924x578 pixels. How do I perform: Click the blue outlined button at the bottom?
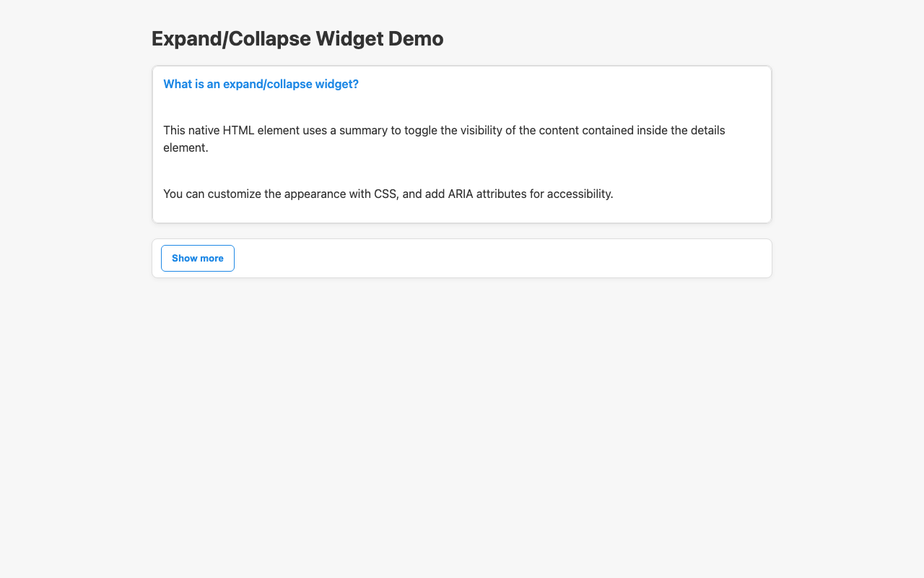197,258
